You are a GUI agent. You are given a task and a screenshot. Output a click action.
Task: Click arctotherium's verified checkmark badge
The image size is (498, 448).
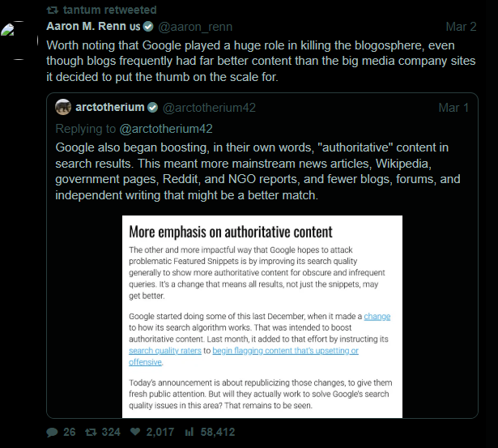[x=154, y=108]
